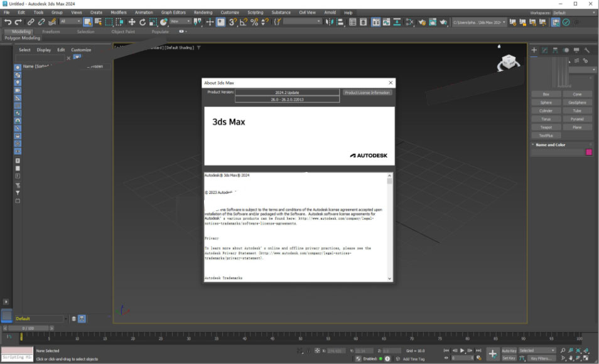Click the Maximize Viewport Toggle icon
599x364 pixels.
(x=586, y=358)
